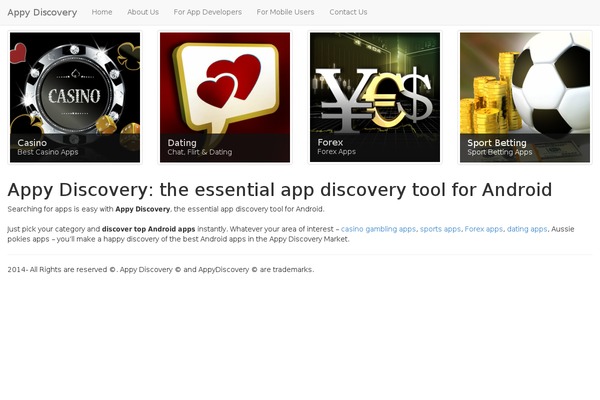600x400 pixels.
Task: Open the Forex currency symbols image
Action: 375,97
